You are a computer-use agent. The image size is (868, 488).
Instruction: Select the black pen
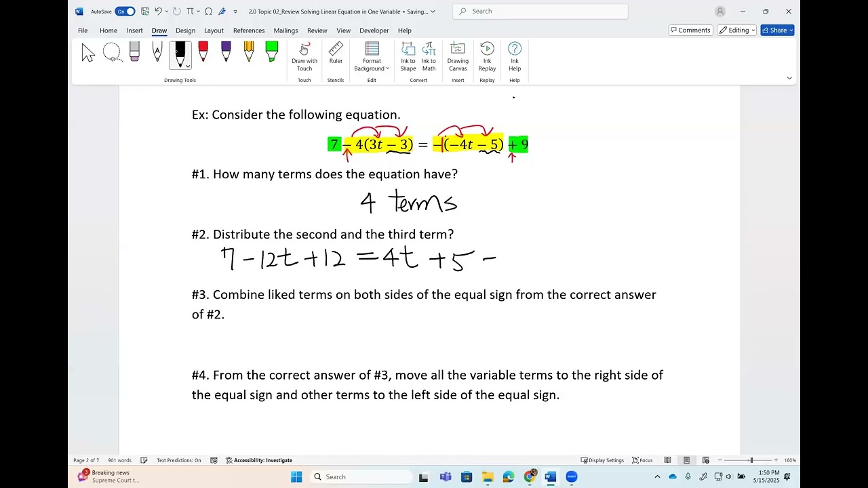[180, 53]
